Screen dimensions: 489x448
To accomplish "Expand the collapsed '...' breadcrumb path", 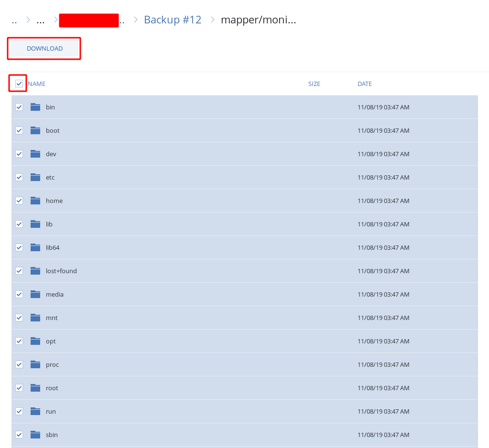I will click(x=41, y=20).
